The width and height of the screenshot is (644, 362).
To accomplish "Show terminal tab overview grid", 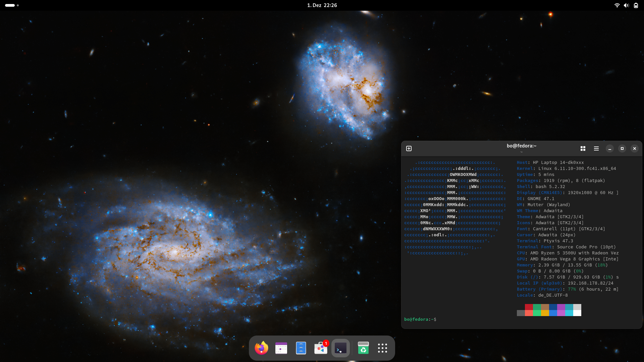I will coord(583,148).
